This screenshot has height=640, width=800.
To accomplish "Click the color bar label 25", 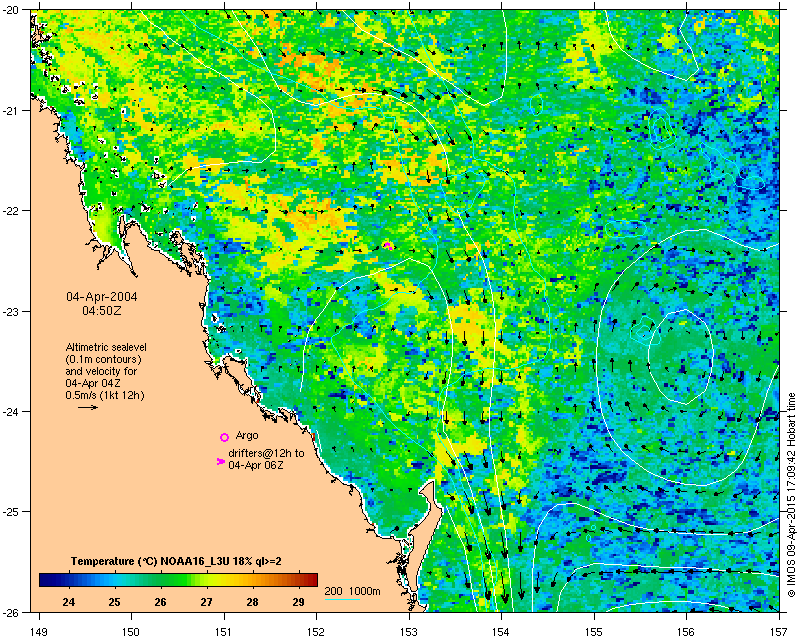I will (114, 602).
